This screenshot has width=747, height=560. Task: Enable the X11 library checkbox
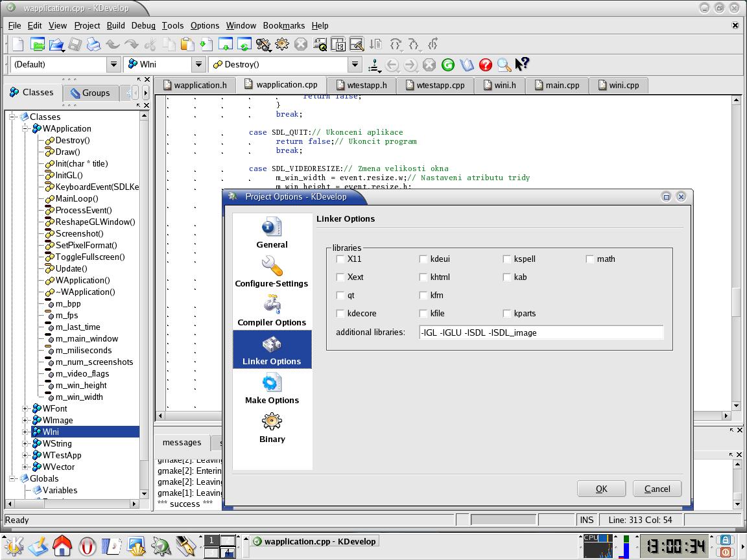tap(340, 259)
